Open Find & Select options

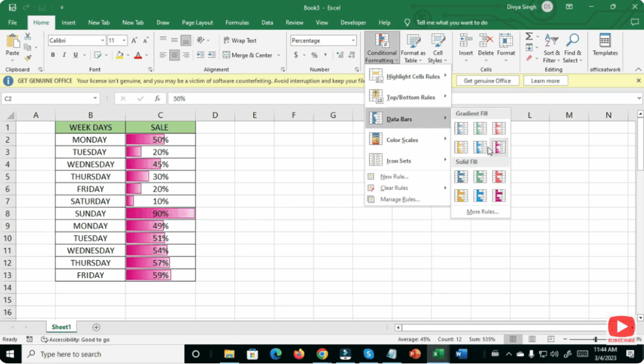tap(571, 51)
